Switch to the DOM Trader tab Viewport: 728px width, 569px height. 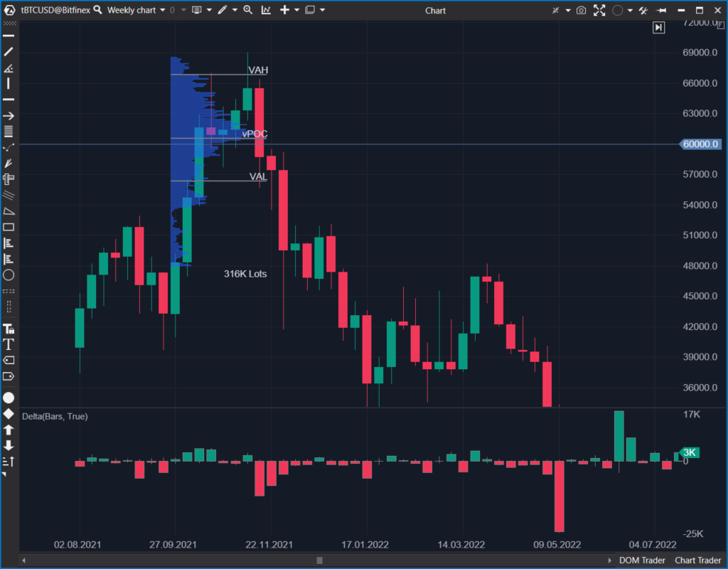[642, 560]
